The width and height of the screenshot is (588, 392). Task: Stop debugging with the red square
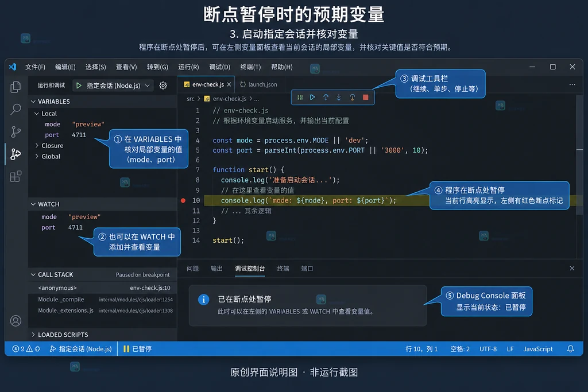point(366,98)
